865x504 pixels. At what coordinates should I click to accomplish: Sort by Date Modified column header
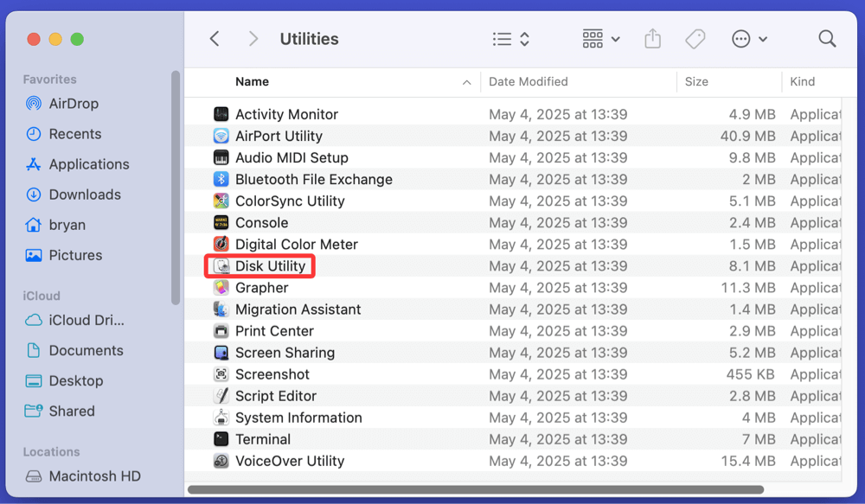(x=529, y=82)
